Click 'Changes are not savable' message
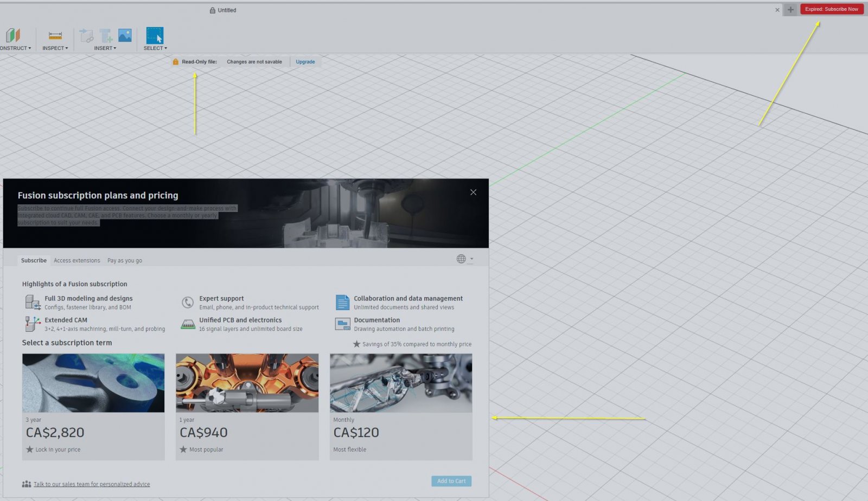The height and width of the screenshot is (501, 868). click(254, 62)
